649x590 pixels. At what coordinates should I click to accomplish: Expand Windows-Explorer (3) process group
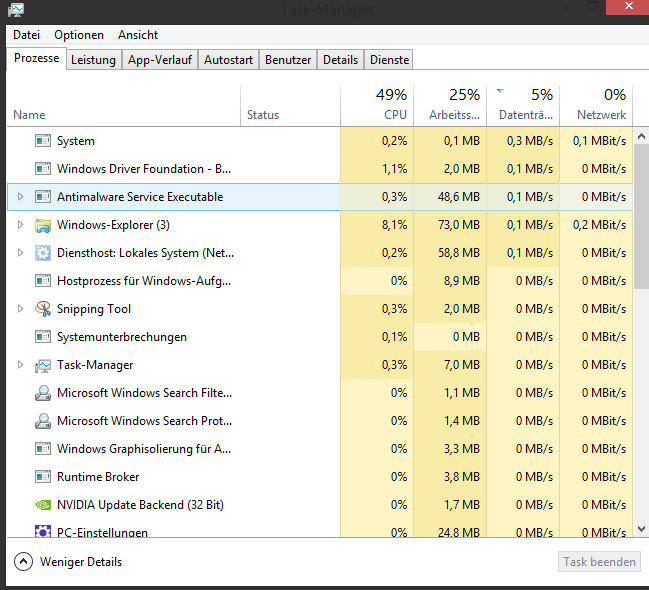[x=20, y=225]
